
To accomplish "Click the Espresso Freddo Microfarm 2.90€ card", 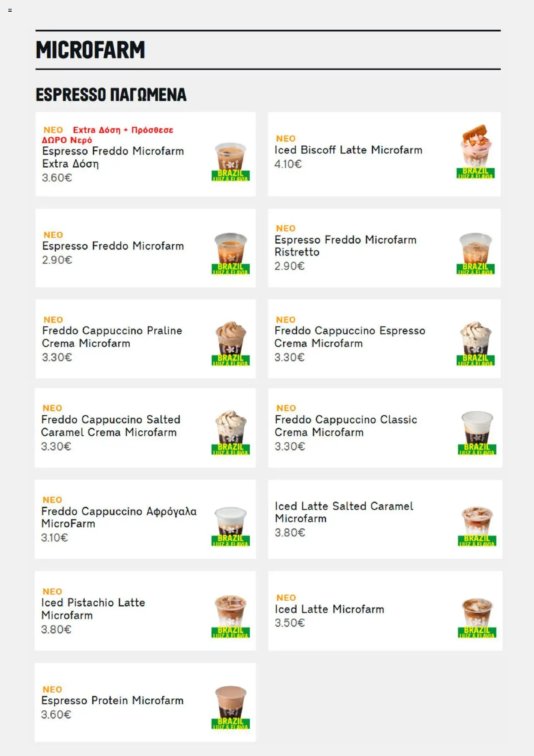I will pyautogui.click(x=146, y=248).
